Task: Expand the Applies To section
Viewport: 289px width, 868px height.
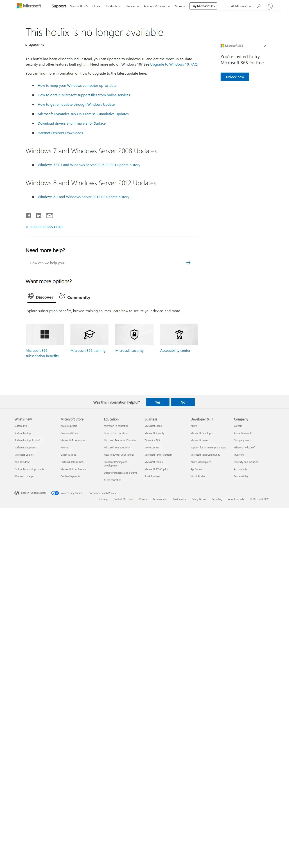Action: tap(35, 45)
